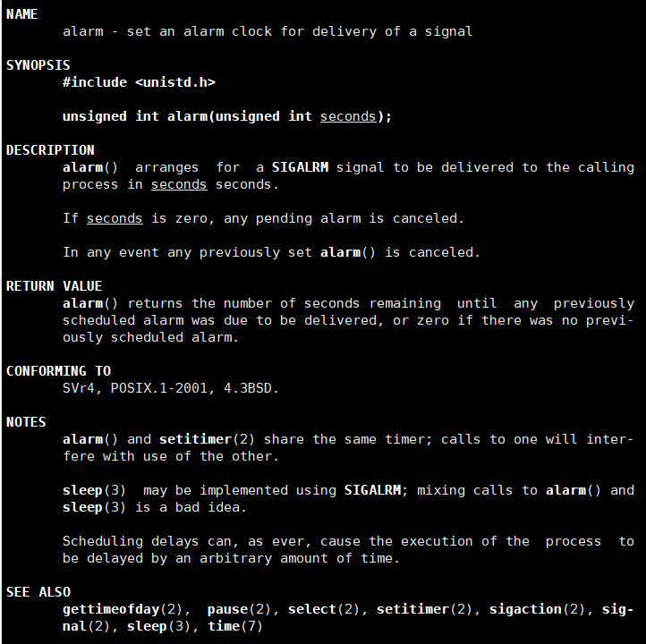The image size is (646, 644).
Task: Click the CONFORMING TO heading
Action: coord(58,371)
